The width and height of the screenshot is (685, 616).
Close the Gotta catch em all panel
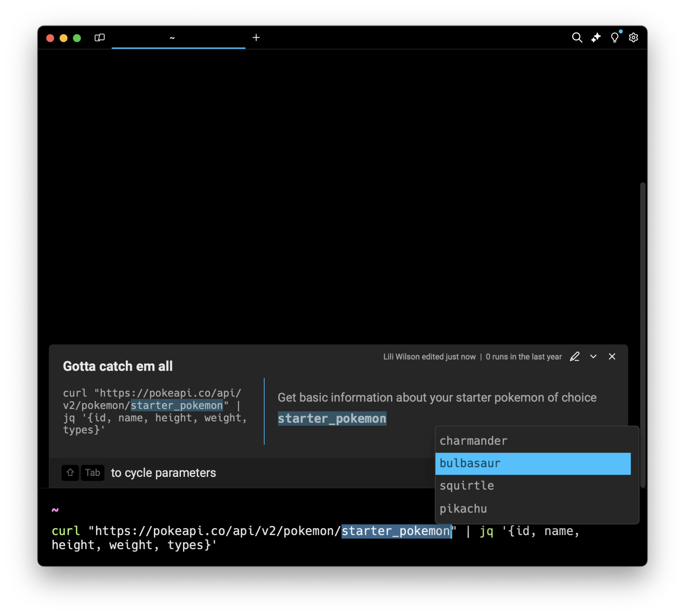[612, 357]
